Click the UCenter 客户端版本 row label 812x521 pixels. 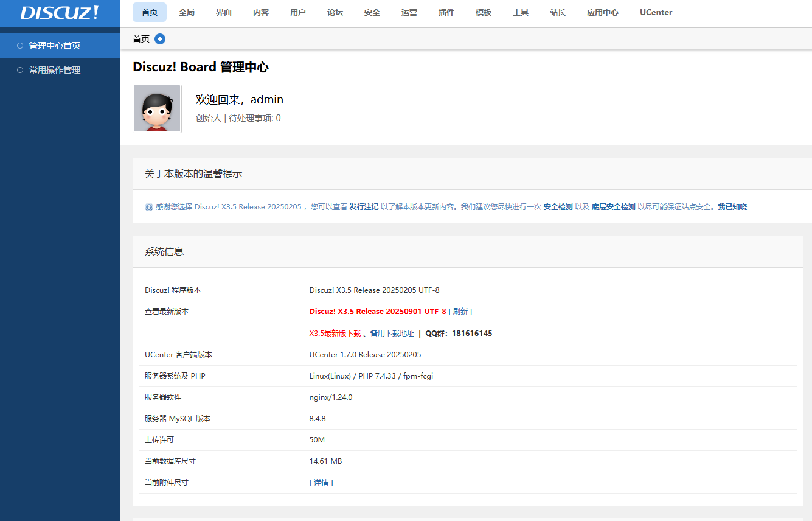(178, 355)
